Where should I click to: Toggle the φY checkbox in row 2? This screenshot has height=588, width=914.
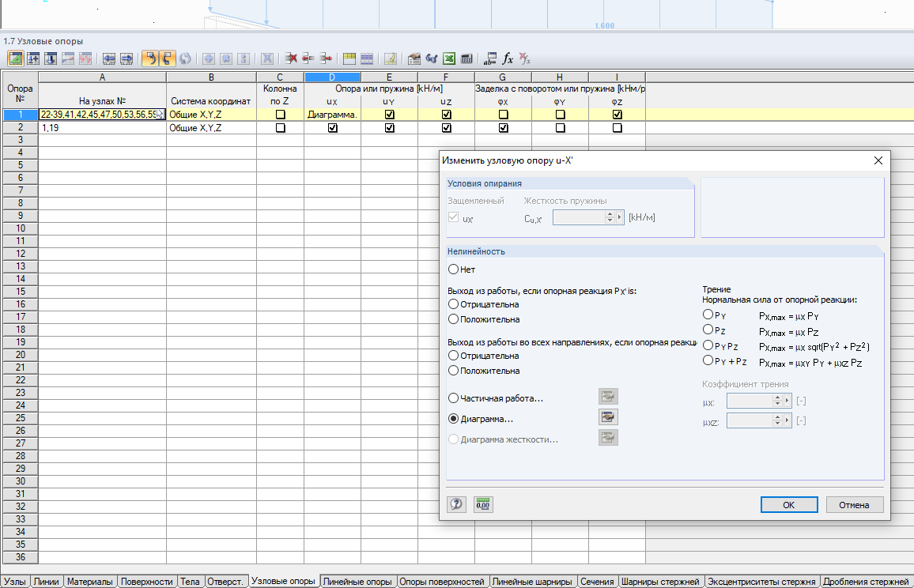click(560, 127)
